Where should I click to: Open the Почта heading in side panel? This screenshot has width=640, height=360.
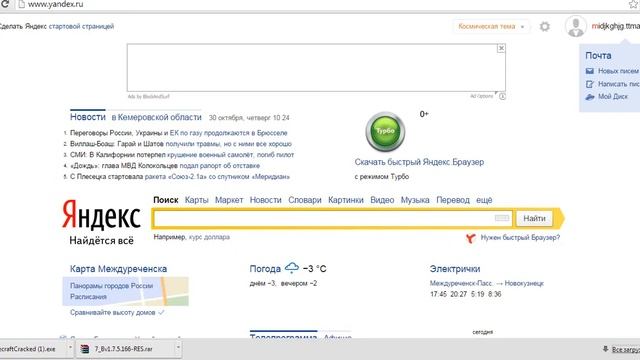(x=598, y=56)
